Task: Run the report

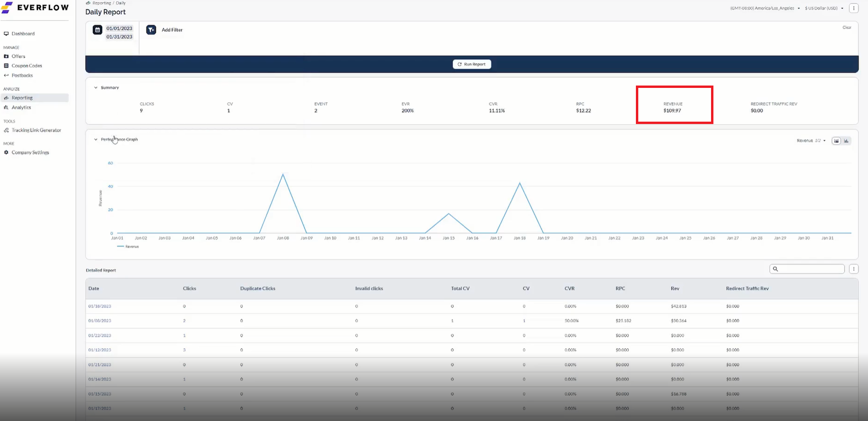Action: coord(472,64)
